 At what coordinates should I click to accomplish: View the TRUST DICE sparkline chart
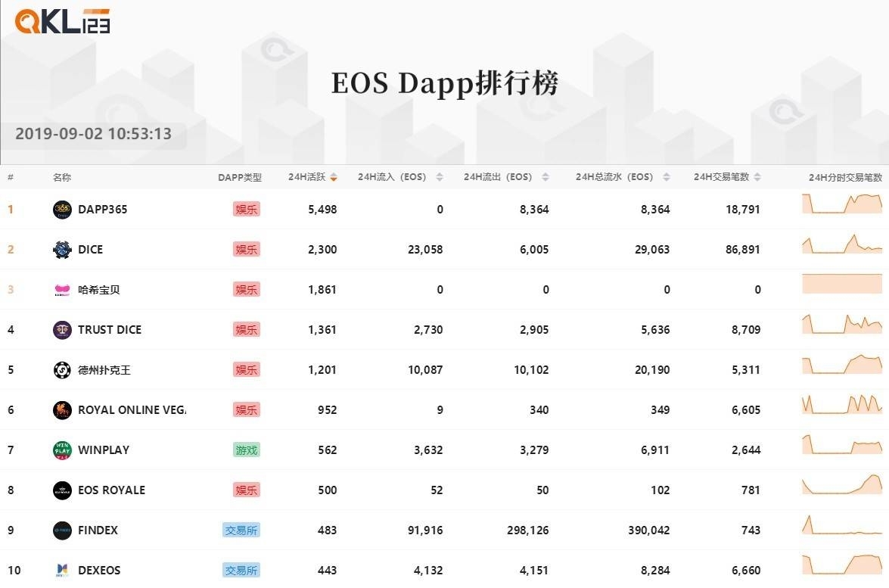[842, 324]
